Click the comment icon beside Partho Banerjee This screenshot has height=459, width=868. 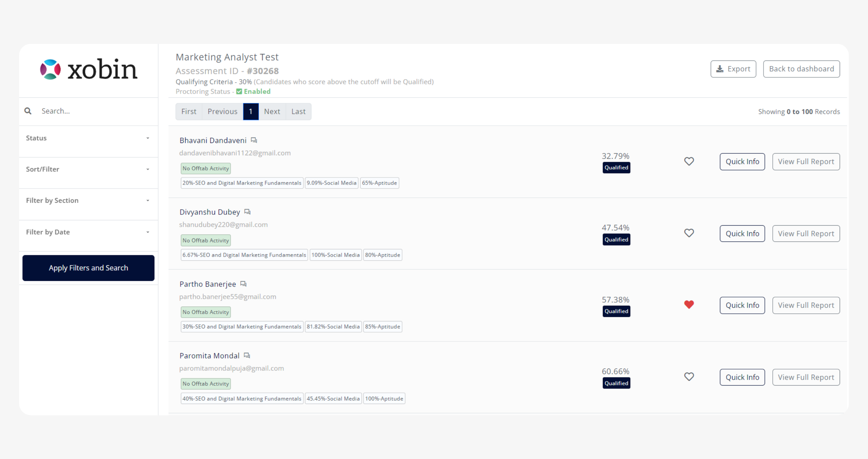pyautogui.click(x=243, y=284)
